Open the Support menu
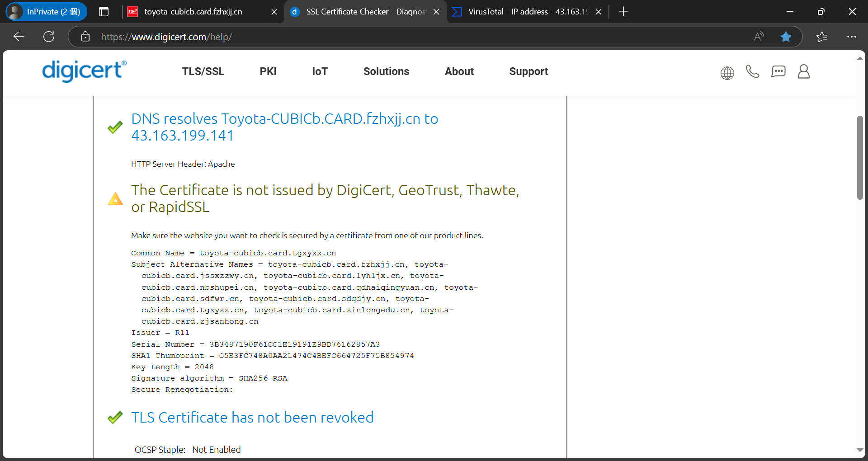 [x=528, y=71]
